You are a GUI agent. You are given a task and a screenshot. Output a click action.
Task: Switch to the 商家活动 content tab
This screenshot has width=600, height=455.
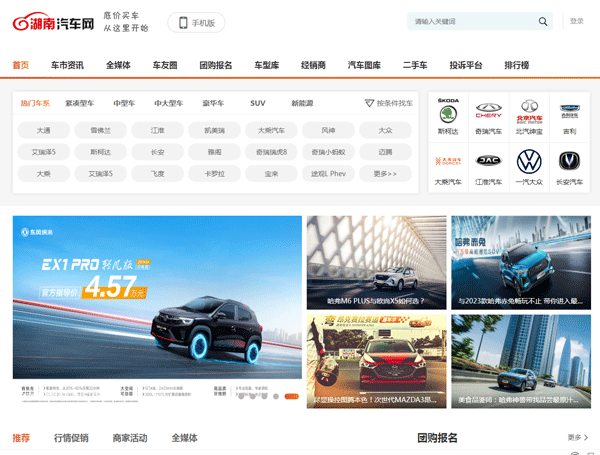pos(130,438)
